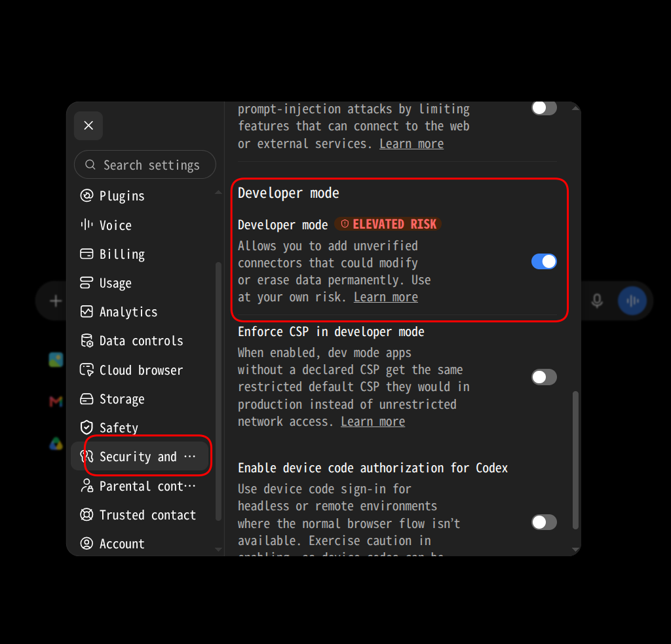This screenshot has height=644, width=671.
Task: Open Learn more link for Developer mode
Action: [x=385, y=297]
